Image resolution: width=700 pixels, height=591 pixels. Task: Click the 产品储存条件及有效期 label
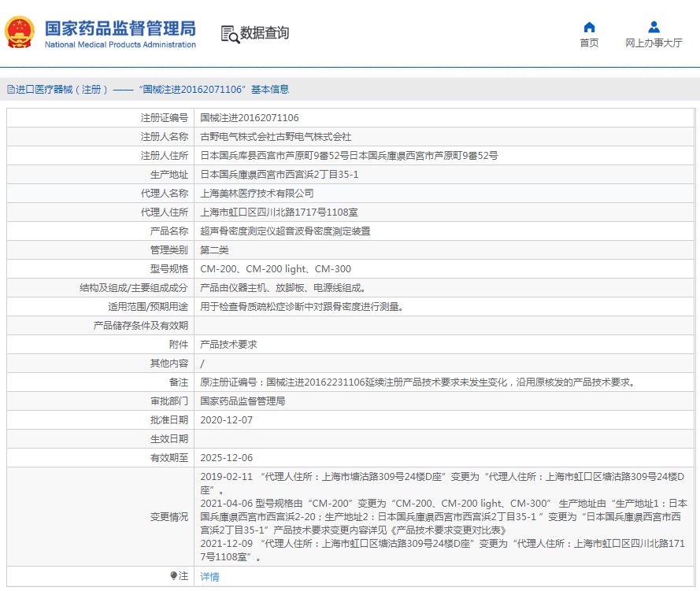click(141, 326)
